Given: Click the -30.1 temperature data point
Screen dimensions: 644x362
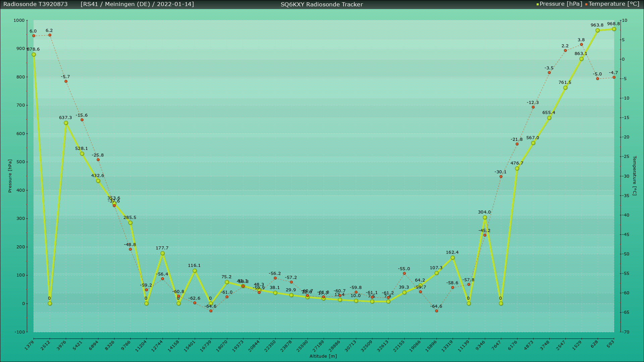Looking at the screenshot, I should pyautogui.click(x=501, y=177).
